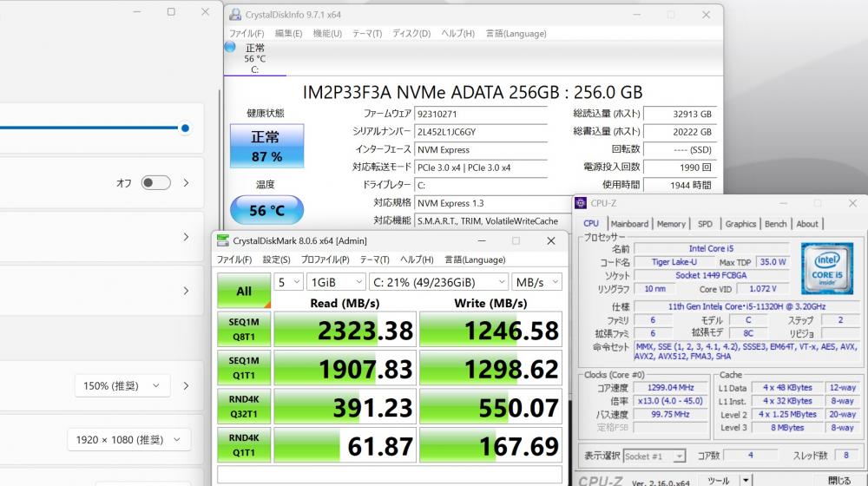Run the RND4K Q32T1 test button
The image size is (868, 486).
[x=244, y=407]
